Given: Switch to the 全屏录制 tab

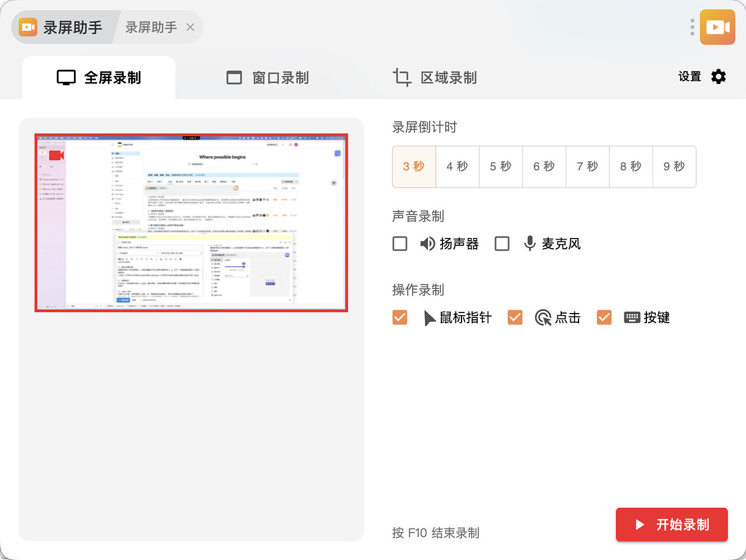Looking at the screenshot, I should 99,78.
